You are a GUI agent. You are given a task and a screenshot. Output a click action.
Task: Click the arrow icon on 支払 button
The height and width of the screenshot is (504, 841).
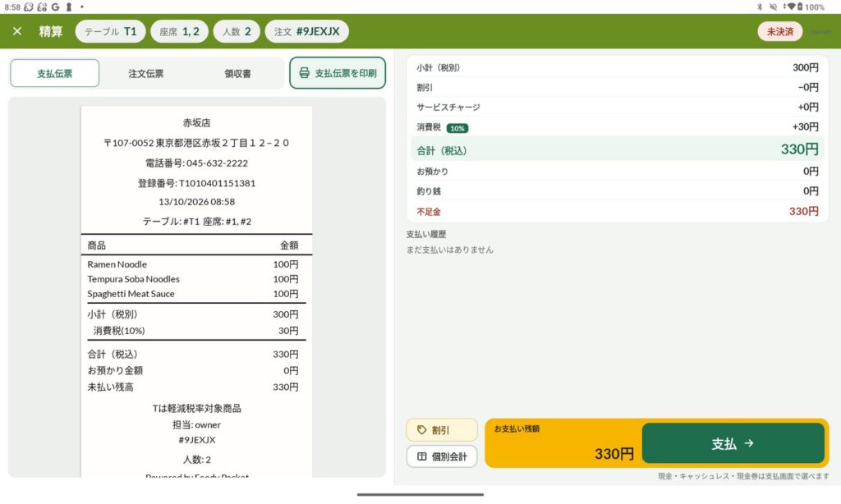pos(749,443)
